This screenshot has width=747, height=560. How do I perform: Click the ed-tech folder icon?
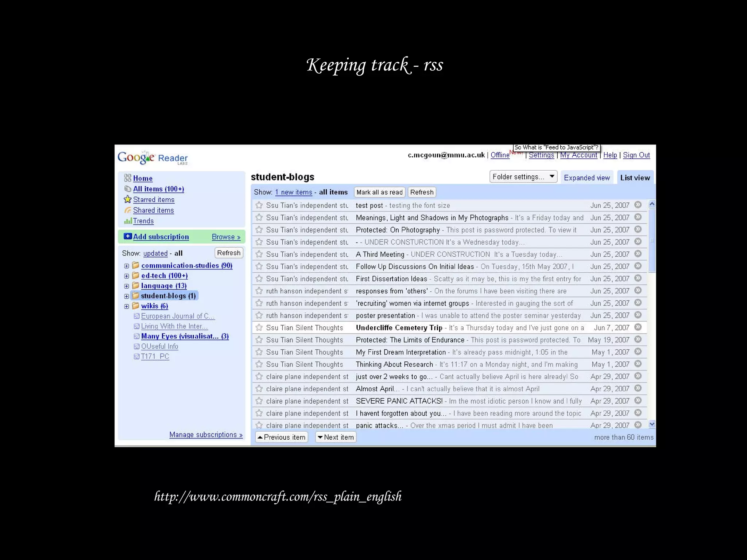tap(136, 275)
